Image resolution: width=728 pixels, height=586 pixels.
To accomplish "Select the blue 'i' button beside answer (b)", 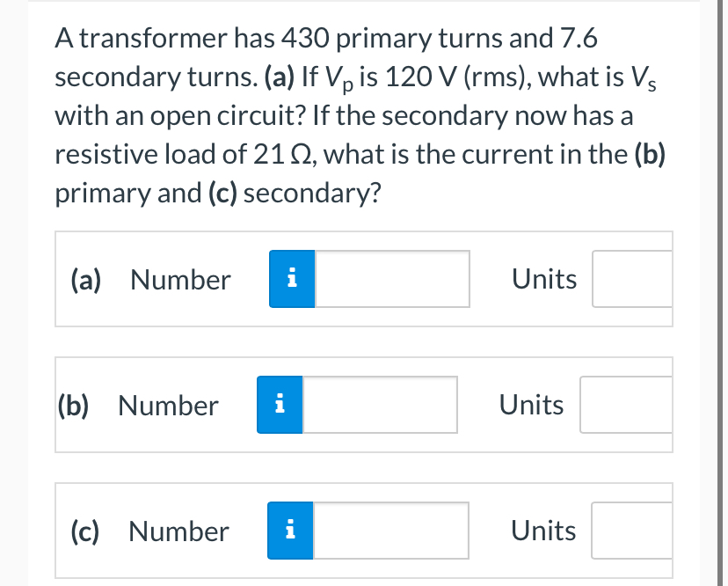I will pos(280,405).
